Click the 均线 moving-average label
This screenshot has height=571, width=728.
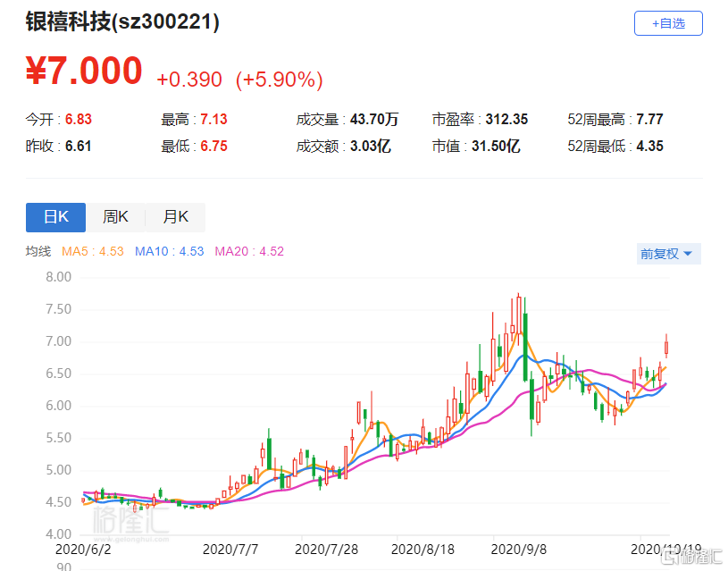click(x=38, y=251)
